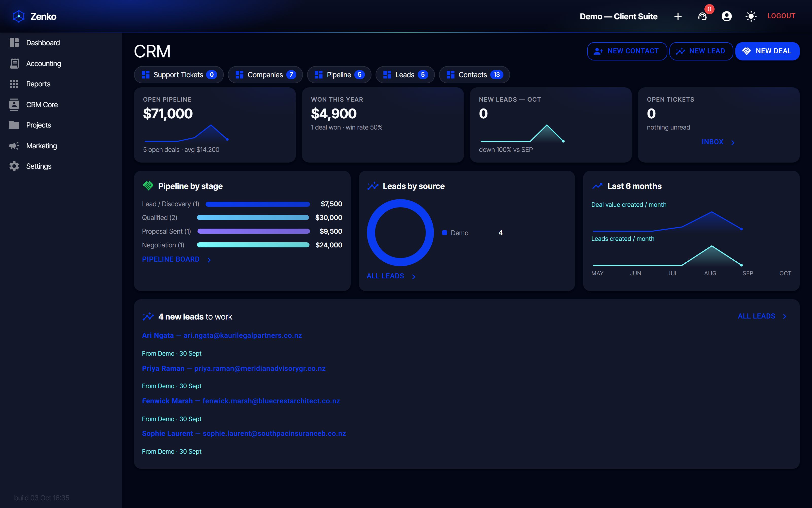Open the INBOX link
The image size is (812, 508).
pos(712,142)
